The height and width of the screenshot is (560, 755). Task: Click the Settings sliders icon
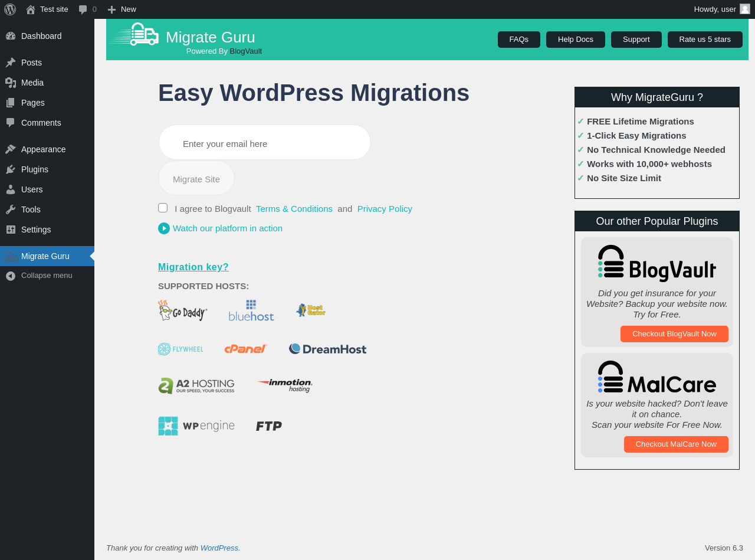coord(11,230)
